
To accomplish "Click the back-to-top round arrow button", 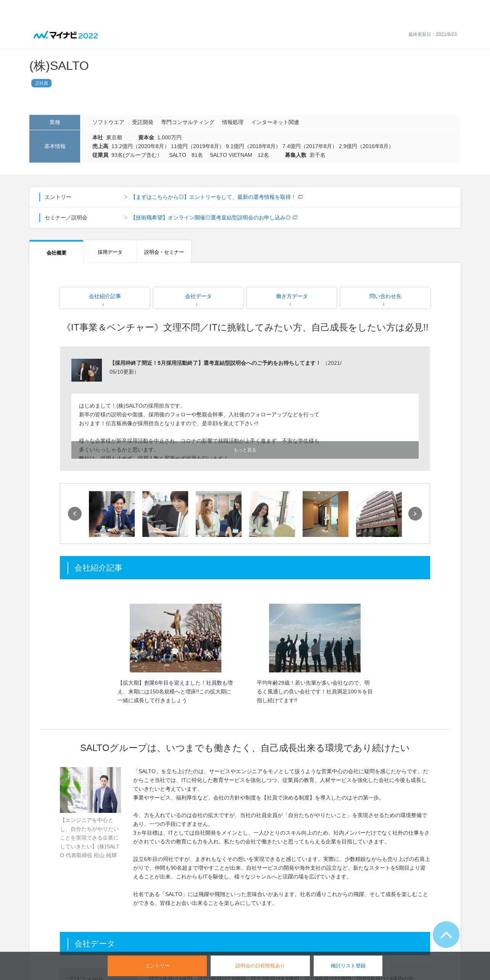I will tap(446, 935).
